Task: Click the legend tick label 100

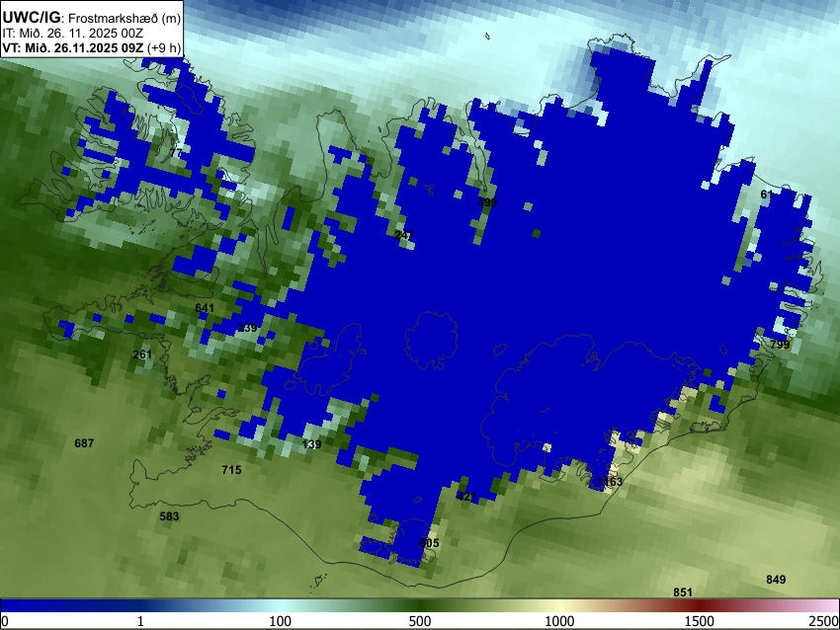Action: click(x=281, y=621)
